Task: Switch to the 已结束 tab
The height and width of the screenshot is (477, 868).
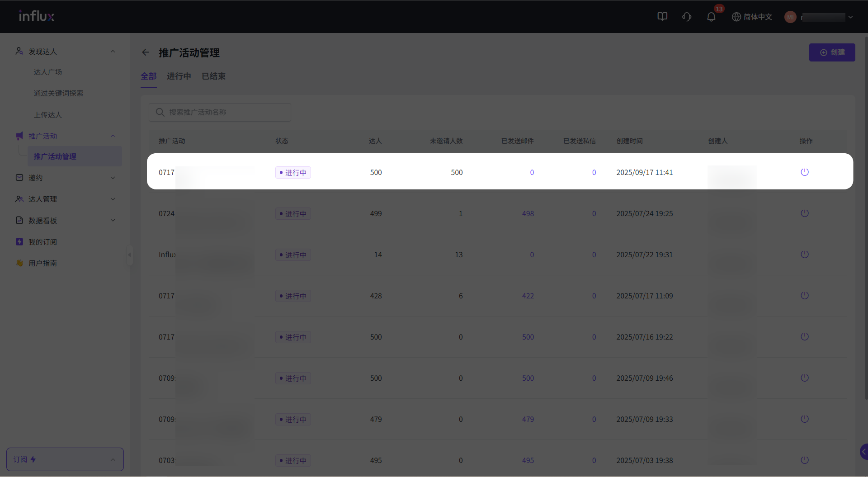Action: 213,76
